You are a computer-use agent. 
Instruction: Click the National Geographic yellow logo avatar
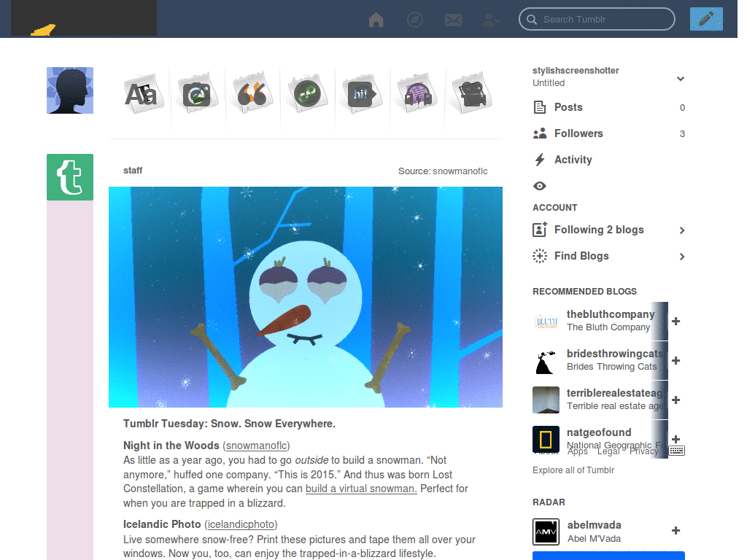(x=546, y=439)
